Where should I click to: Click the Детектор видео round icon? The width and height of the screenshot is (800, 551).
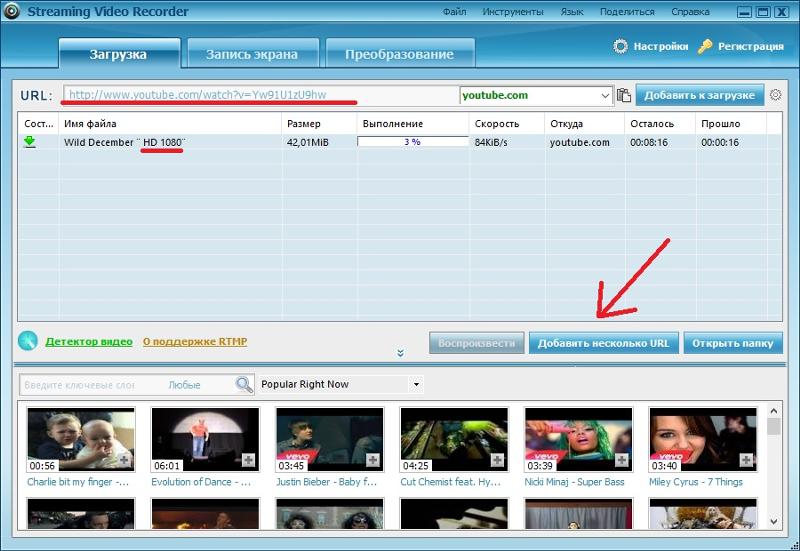tap(28, 341)
